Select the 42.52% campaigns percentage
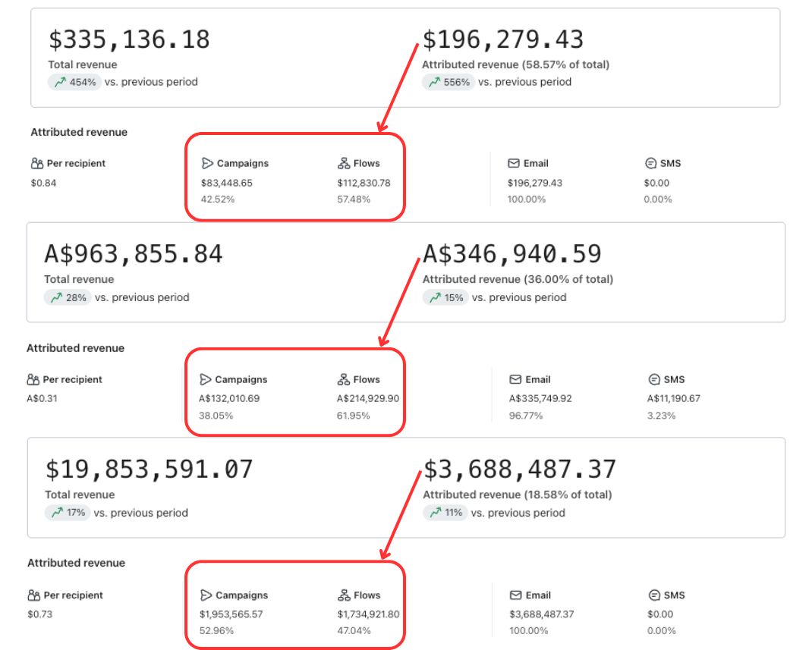Screen dimensions: 812x650 pos(218,199)
